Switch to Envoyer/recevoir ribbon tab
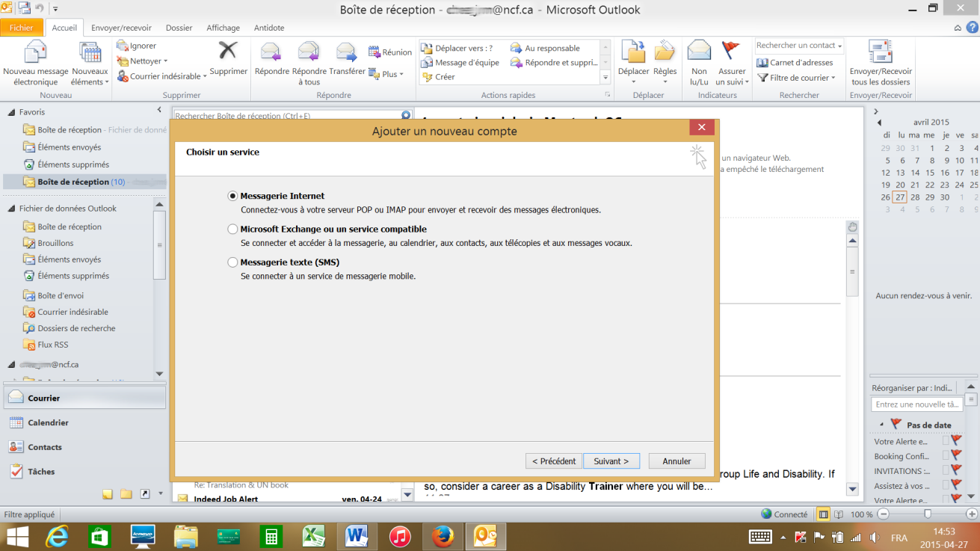 (121, 28)
